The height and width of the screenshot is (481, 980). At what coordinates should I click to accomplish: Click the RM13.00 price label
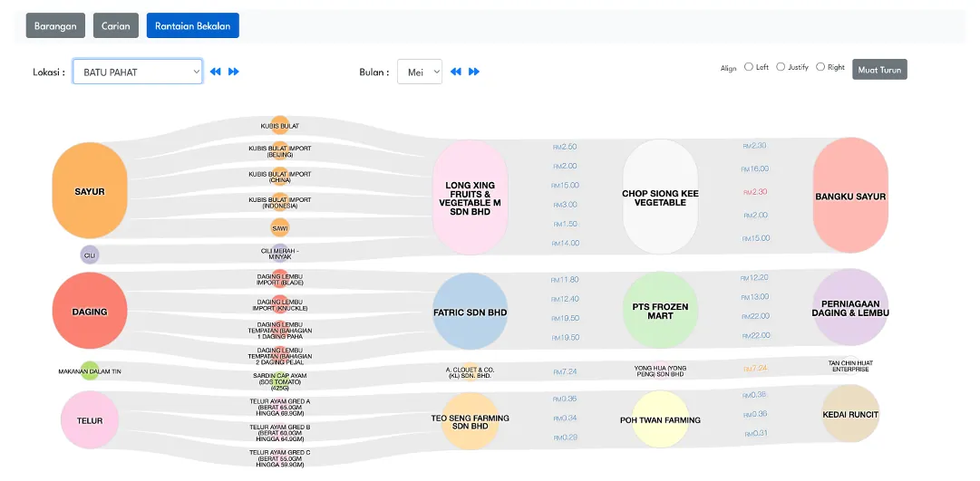pyautogui.click(x=755, y=297)
